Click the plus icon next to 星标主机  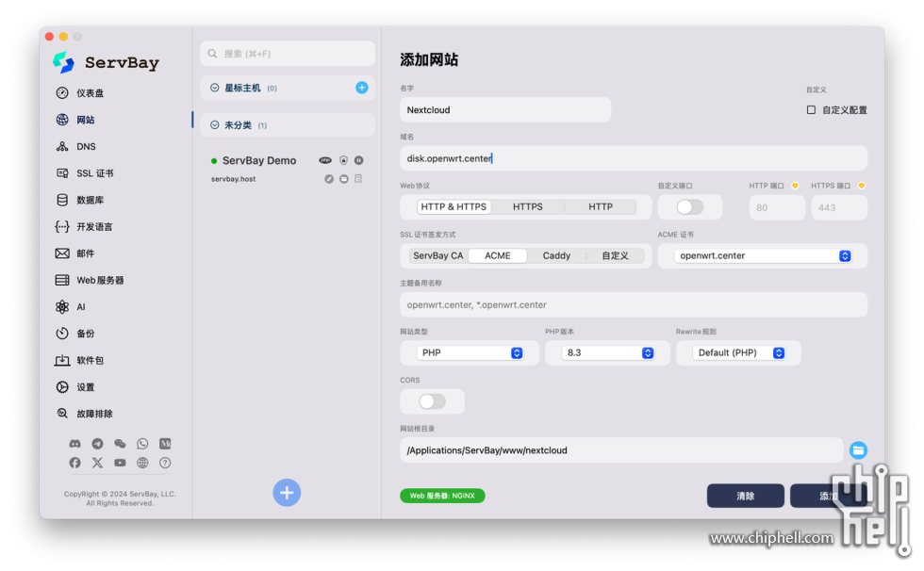362,88
